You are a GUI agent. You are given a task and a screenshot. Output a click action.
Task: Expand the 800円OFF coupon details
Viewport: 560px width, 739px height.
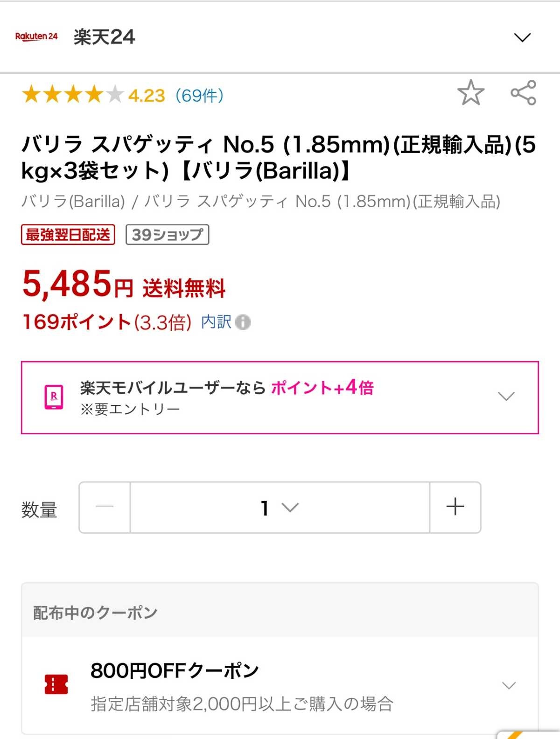(x=508, y=685)
